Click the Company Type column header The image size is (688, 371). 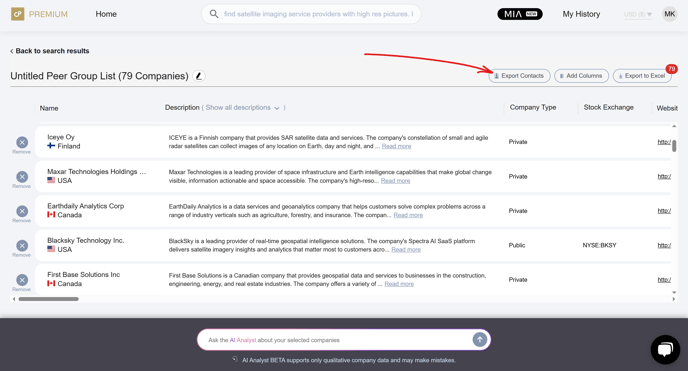tap(533, 107)
